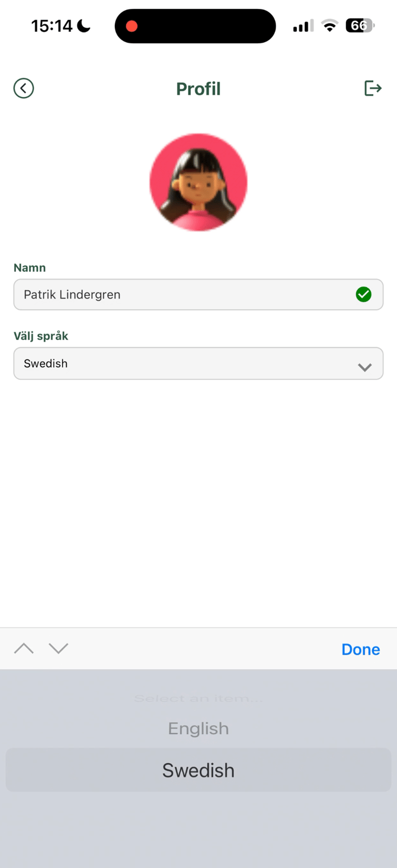This screenshot has height=868, width=397.
Task: Tap the Wi-Fi status icon
Action: [x=329, y=25]
